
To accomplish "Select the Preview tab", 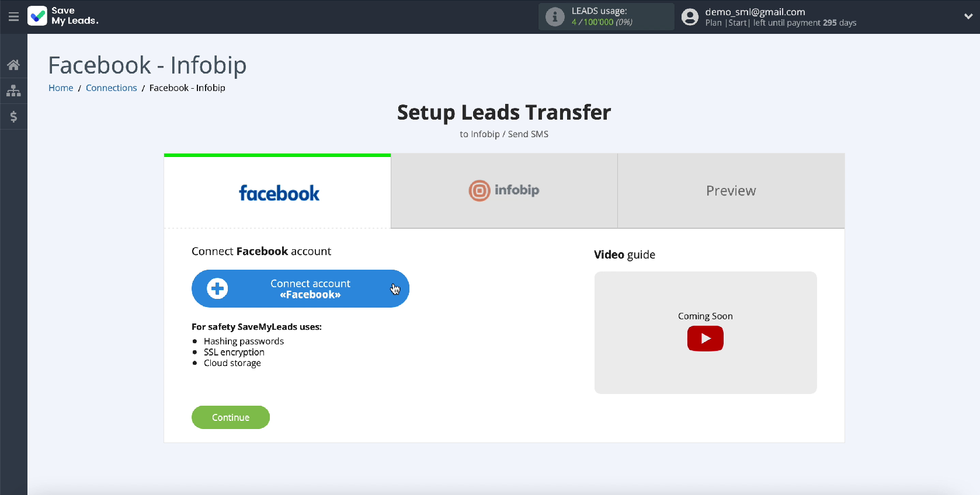I will (x=731, y=191).
